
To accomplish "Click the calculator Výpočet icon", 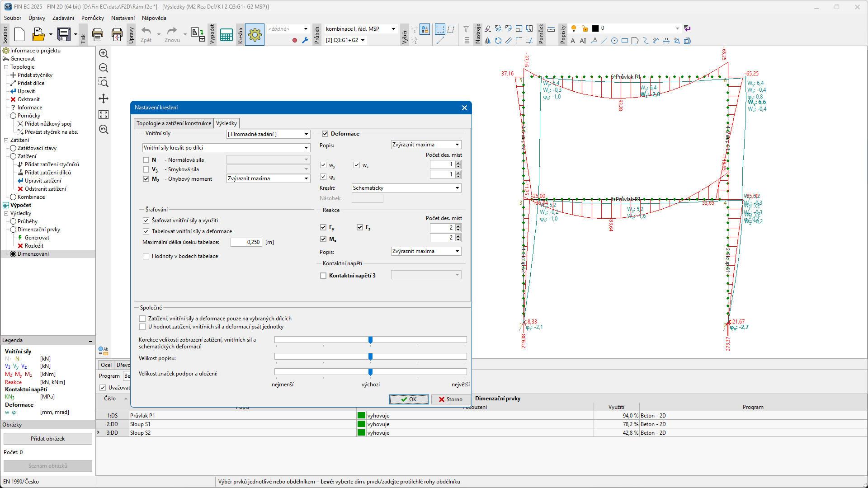I will 226,35.
